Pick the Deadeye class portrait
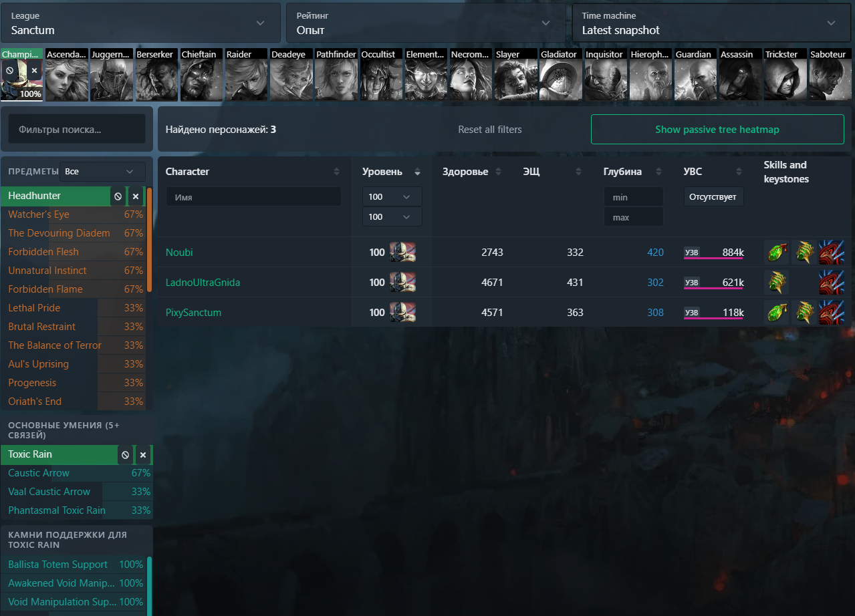 pyautogui.click(x=291, y=75)
